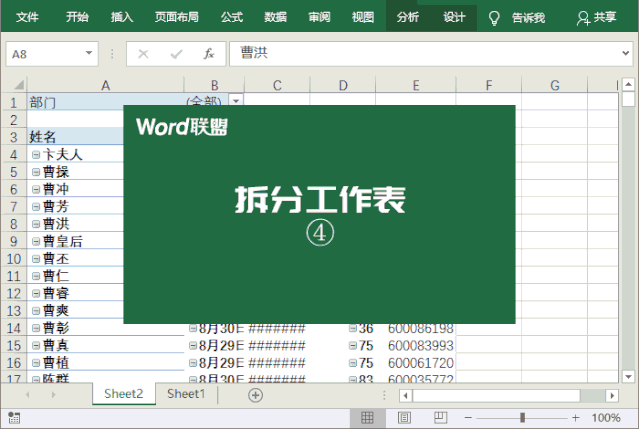Click the enter checkmark in formula bar
Image resolution: width=639 pixels, height=429 pixels.
[x=176, y=54]
